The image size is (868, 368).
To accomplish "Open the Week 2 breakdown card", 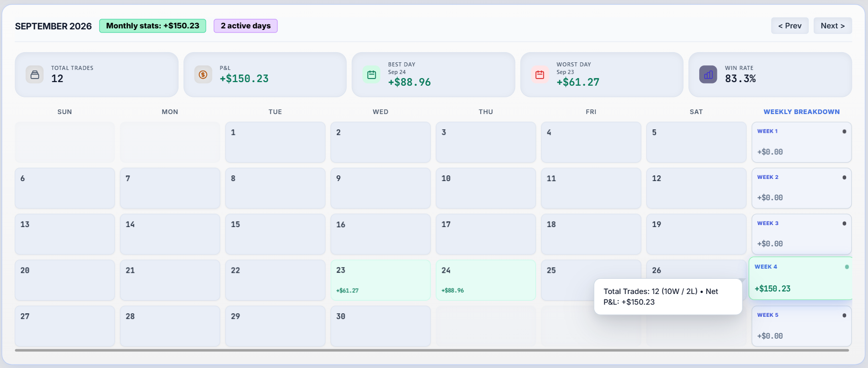I will pos(802,188).
